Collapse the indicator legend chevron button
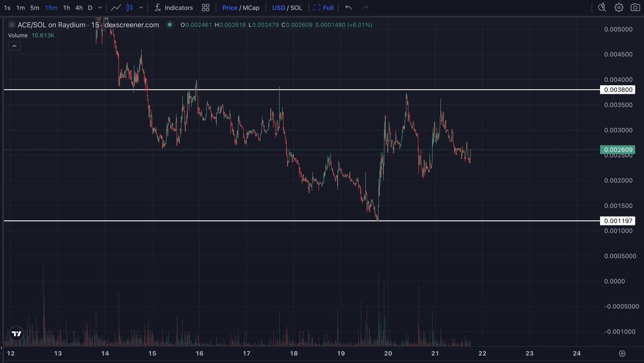The image size is (644, 363). pyautogui.click(x=14, y=46)
